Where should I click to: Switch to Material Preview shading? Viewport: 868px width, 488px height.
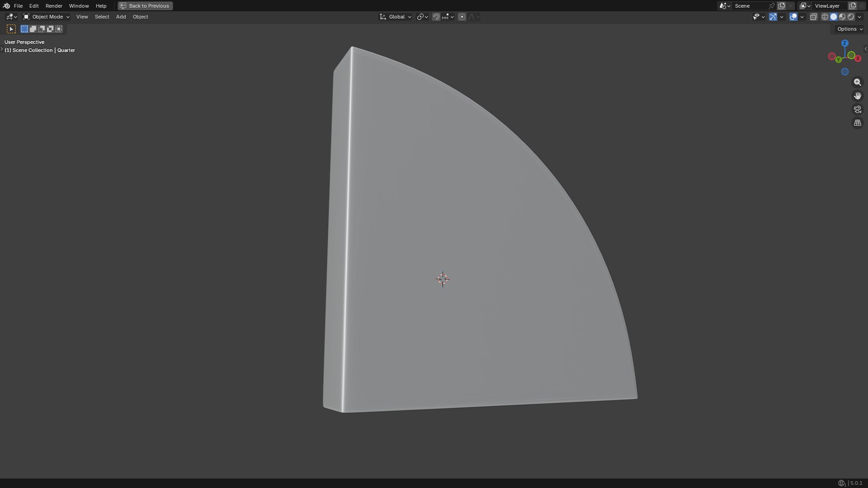click(842, 17)
